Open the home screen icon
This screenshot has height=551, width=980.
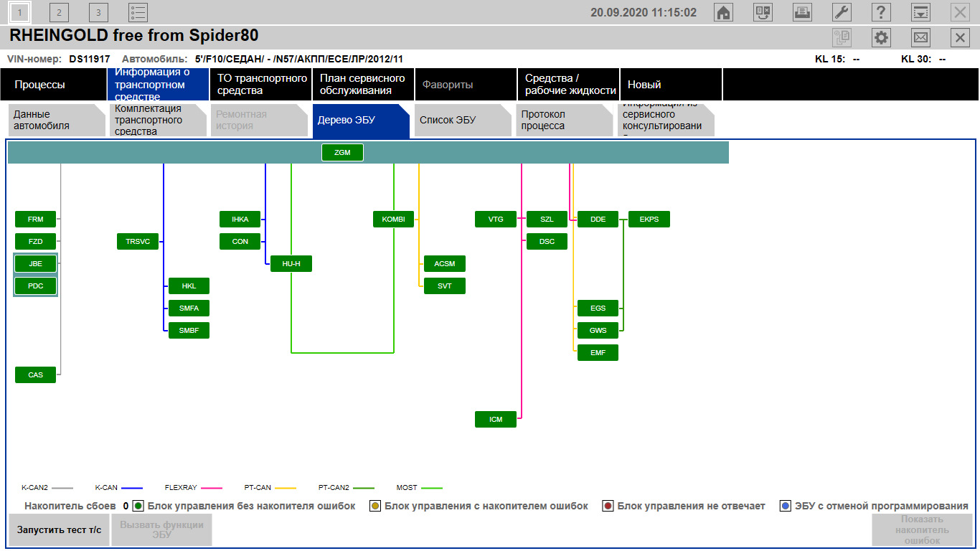(x=724, y=12)
